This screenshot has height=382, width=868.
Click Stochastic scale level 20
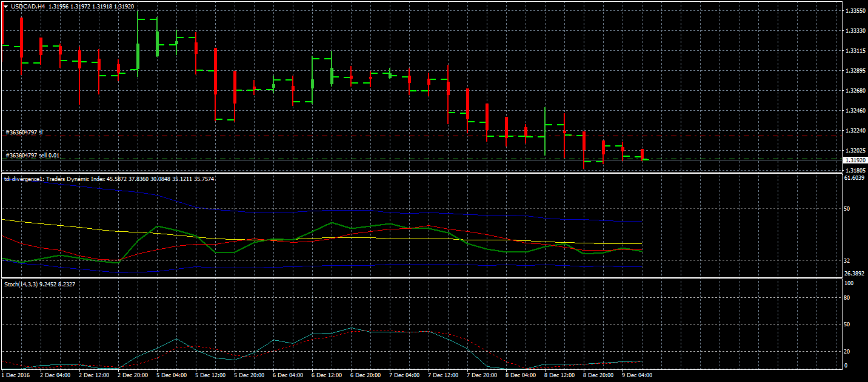click(848, 351)
